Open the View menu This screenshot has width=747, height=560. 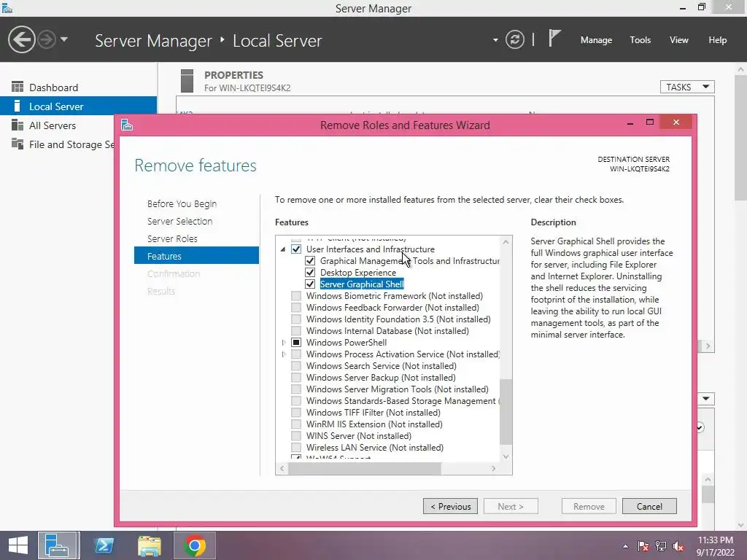678,40
